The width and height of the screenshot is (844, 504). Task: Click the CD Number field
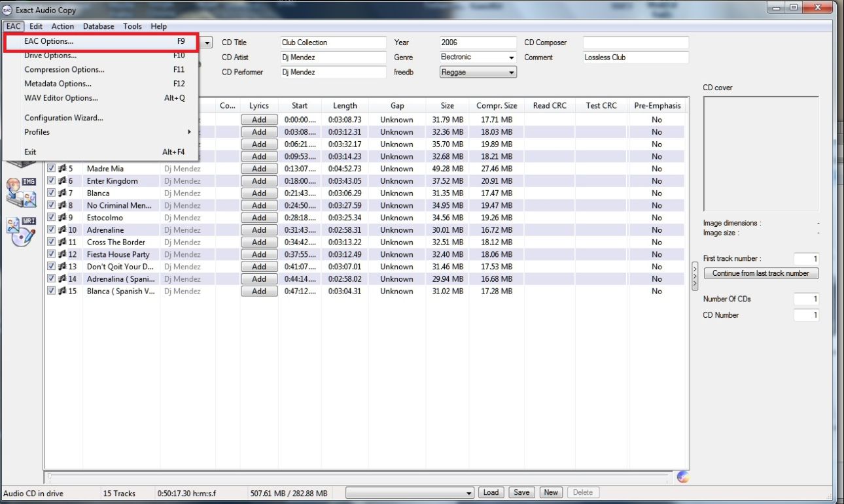pos(806,315)
